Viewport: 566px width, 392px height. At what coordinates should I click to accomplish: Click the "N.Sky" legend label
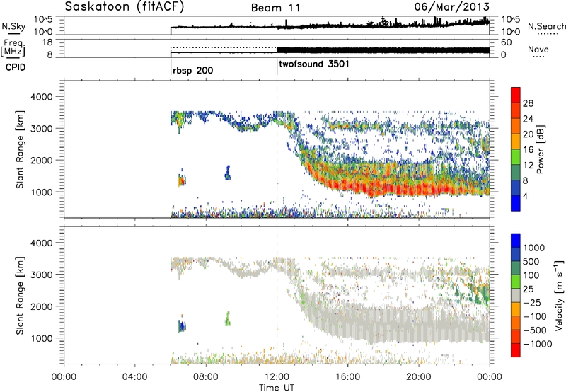[13, 26]
